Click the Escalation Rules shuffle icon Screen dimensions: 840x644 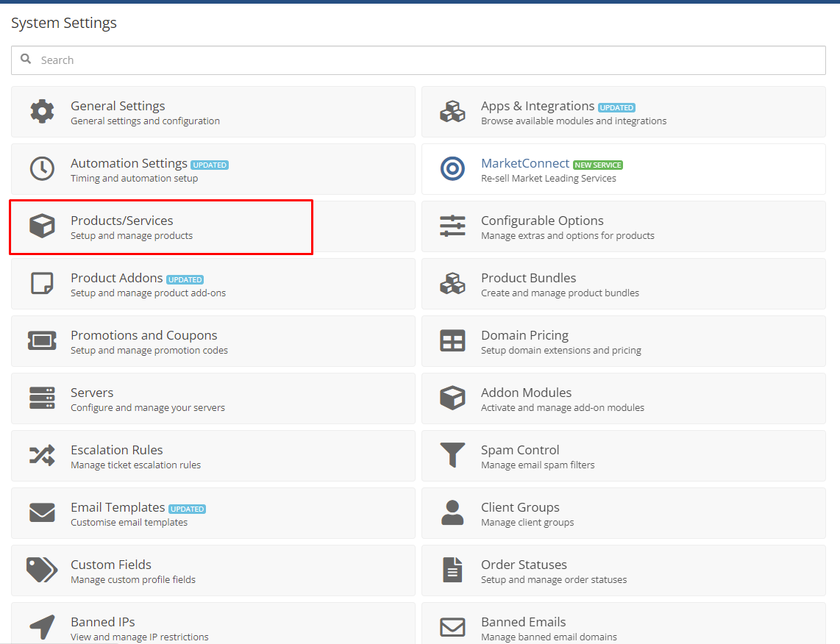click(x=42, y=456)
